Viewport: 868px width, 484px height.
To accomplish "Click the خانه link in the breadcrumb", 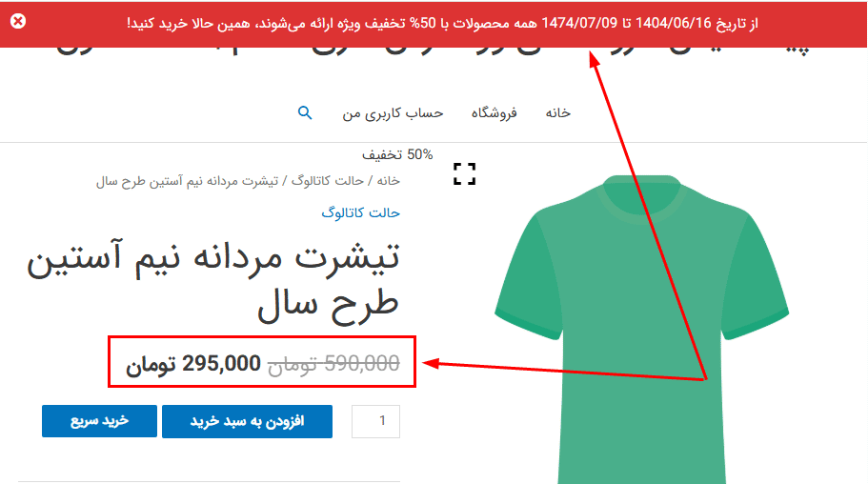I will (389, 181).
